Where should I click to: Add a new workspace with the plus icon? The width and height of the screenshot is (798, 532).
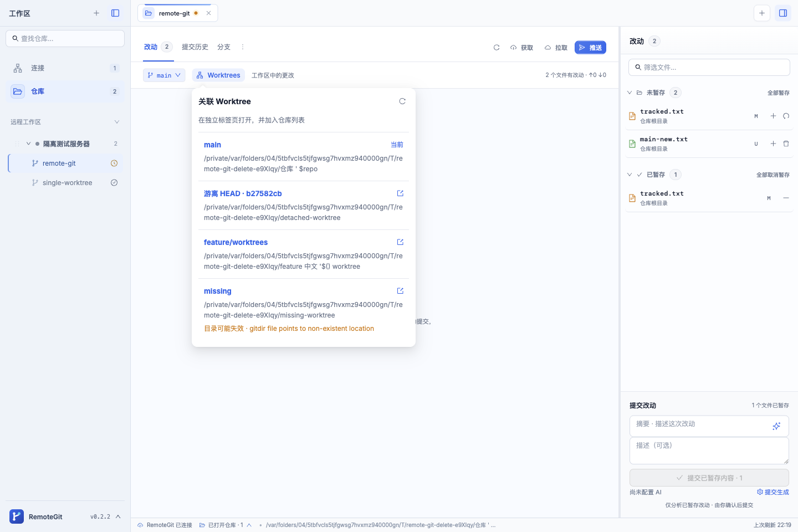coord(96,13)
